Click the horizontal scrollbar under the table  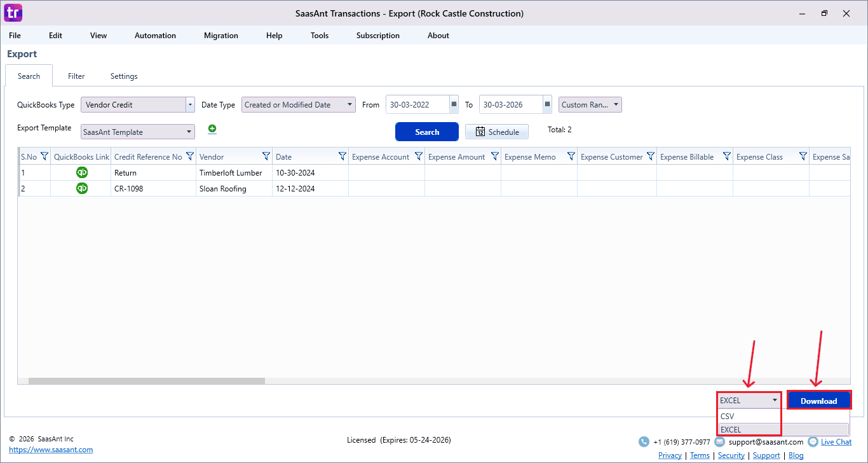click(146, 381)
